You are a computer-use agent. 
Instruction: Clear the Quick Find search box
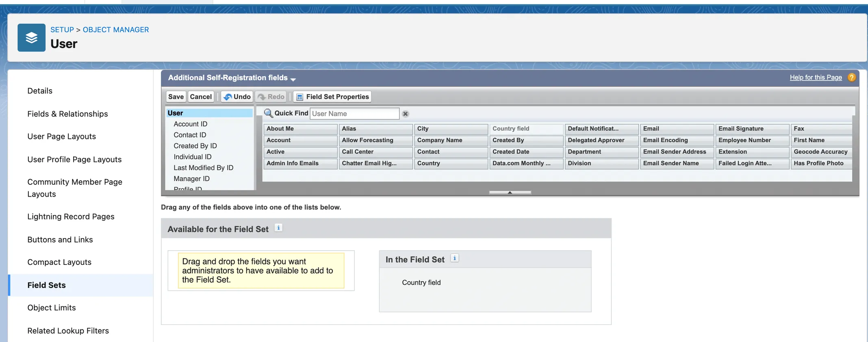(405, 114)
